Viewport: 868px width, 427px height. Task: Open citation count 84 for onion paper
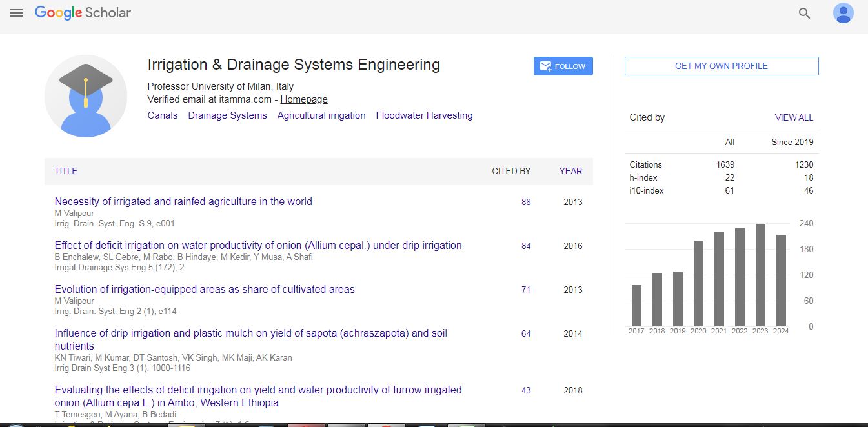click(x=526, y=246)
